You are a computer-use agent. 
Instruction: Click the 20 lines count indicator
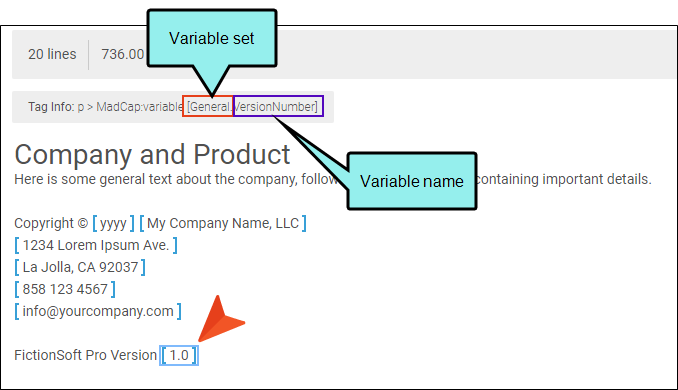52,54
